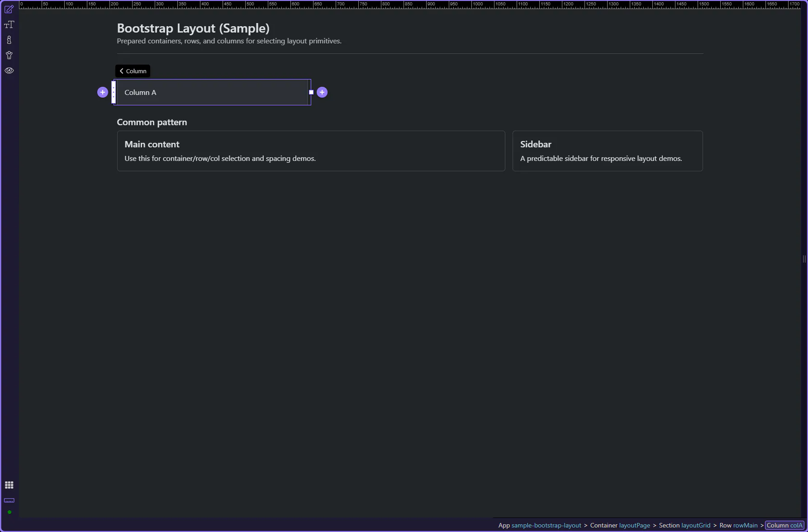Toggle the grid overlay icon

[9, 485]
